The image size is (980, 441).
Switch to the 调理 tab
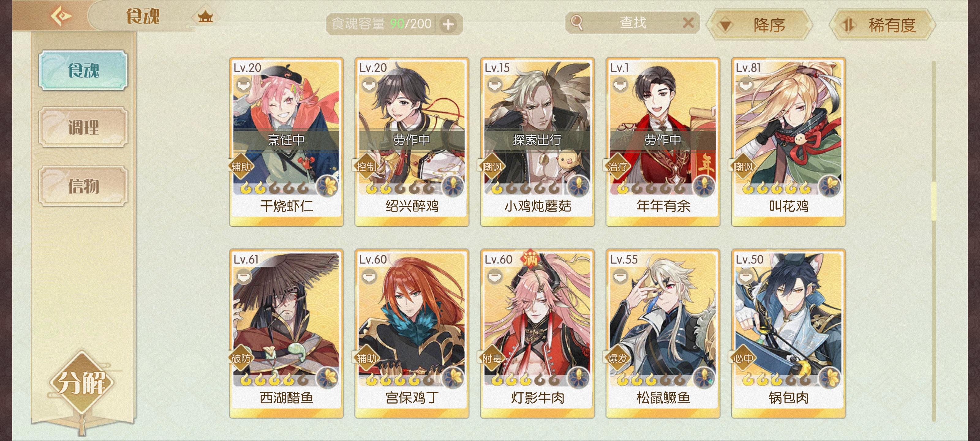pos(83,127)
